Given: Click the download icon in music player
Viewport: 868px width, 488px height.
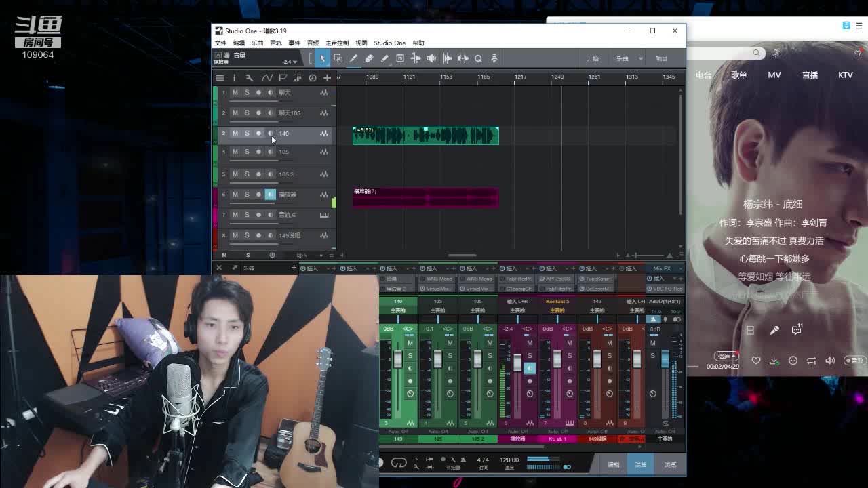Looking at the screenshot, I should (x=774, y=361).
